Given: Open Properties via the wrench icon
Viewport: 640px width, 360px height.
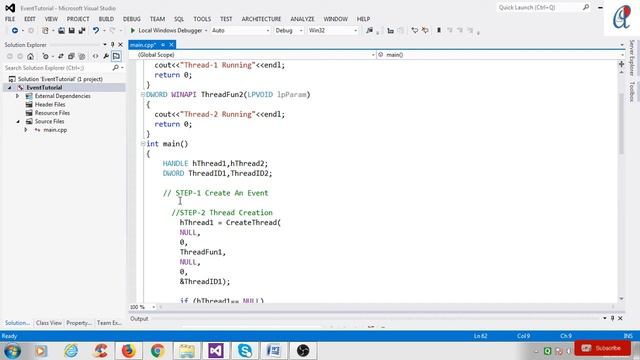Looking at the screenshot, I should click(106, 56).
